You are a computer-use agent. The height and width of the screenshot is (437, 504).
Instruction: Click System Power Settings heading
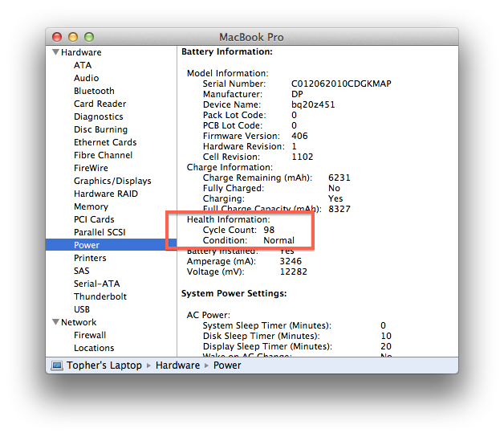234,293
